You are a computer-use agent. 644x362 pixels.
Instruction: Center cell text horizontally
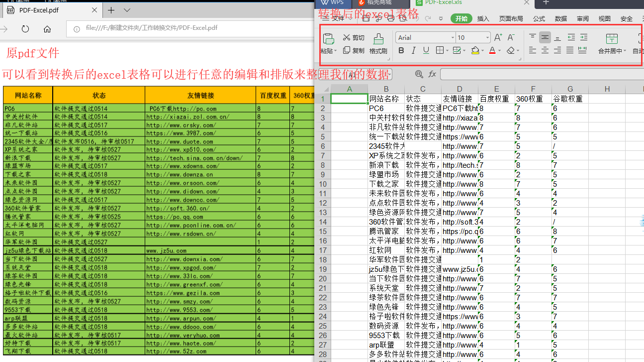pyautogui.click(x=545, y=50)
